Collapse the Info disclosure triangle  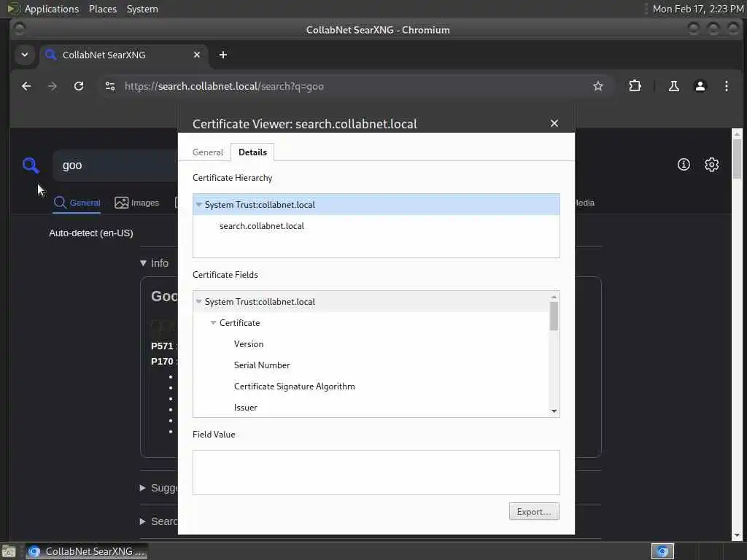144,262
